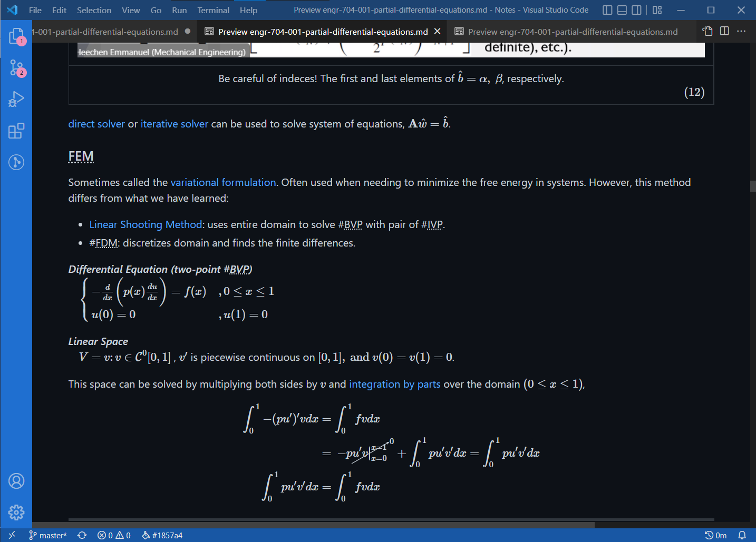This screenshot has width=756, height=542.
Task: Click the VS Code logo icon
Action: tap(13, 10)
